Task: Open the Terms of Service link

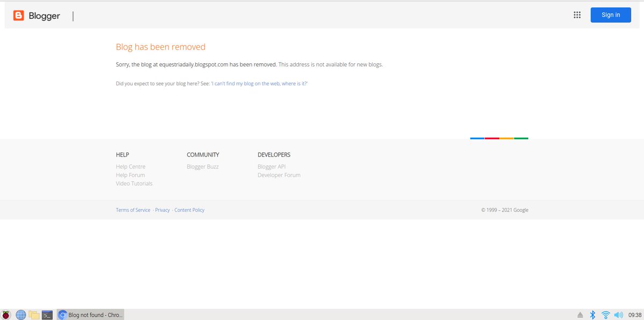Action: 133,210
